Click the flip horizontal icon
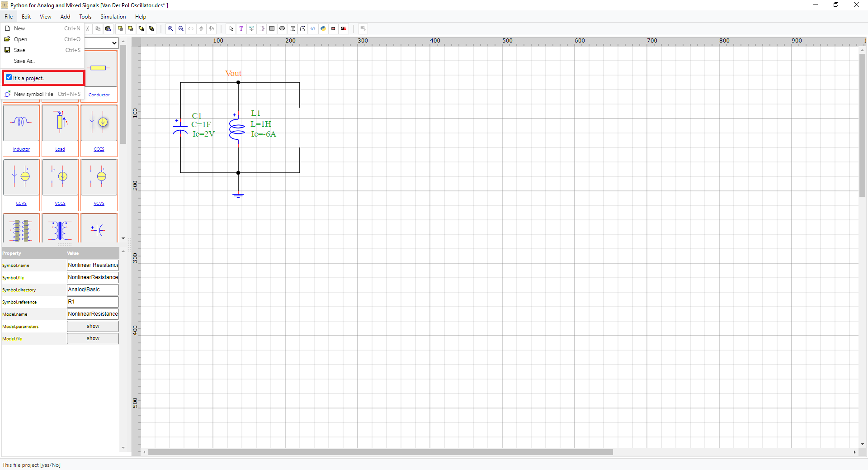Image resolution: width=868 pixels, height=470 pixels. coord(191,28)
